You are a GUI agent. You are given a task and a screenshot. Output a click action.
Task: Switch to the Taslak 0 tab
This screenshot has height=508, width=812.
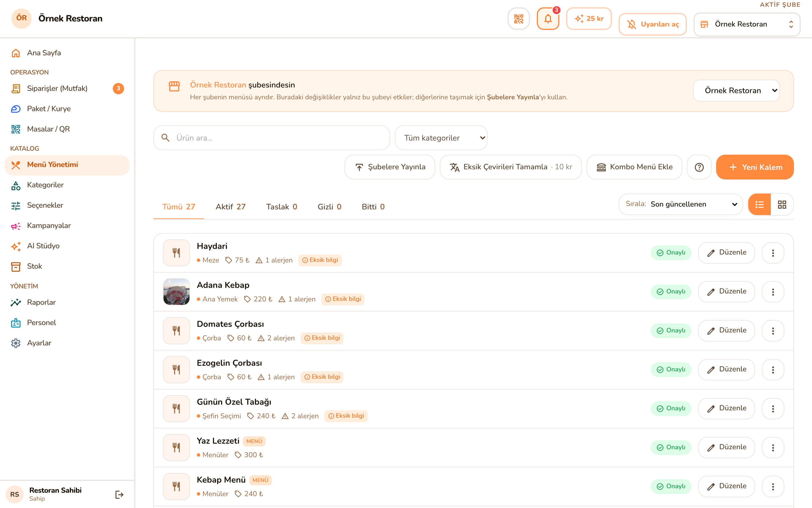[x=281, y=207]
